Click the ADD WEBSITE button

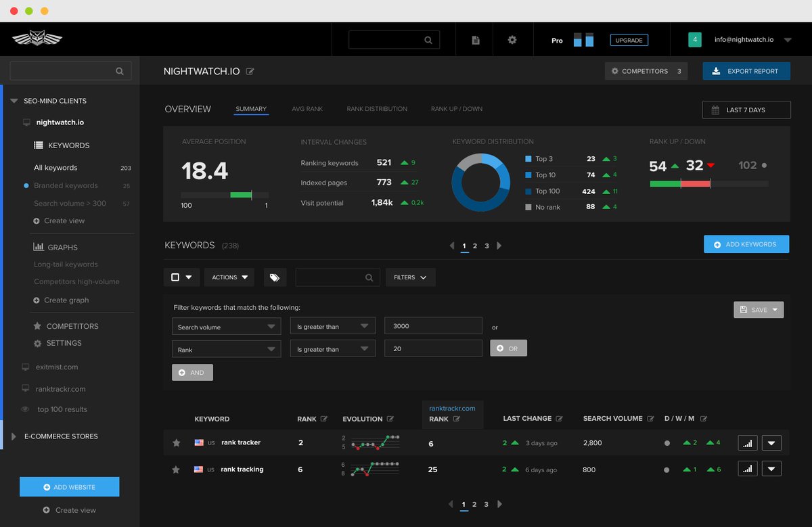(69, 487)
